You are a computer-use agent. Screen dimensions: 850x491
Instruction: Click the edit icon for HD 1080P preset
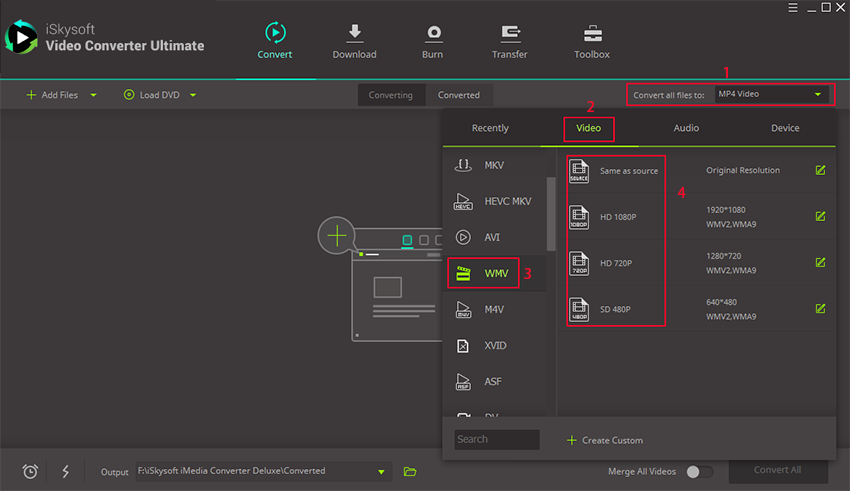point(820,216)
